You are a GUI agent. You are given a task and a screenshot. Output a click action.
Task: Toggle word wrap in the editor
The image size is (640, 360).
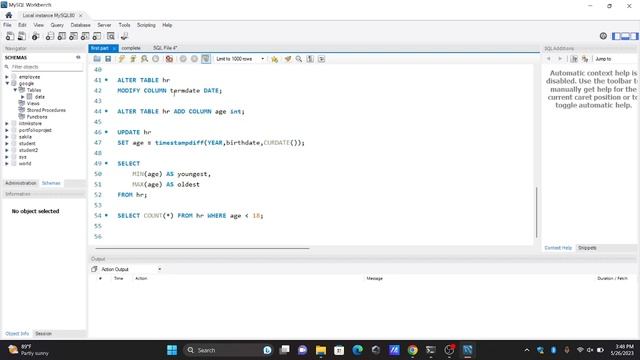click(322, 59)
